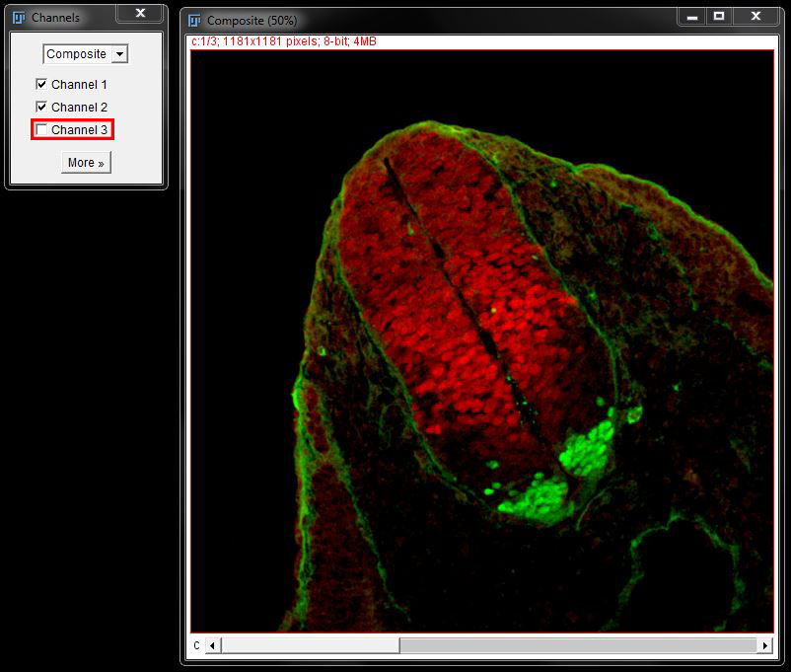791x672 pixels.
Task: Minimize the Composite image window
Action: tap(693, 17)
